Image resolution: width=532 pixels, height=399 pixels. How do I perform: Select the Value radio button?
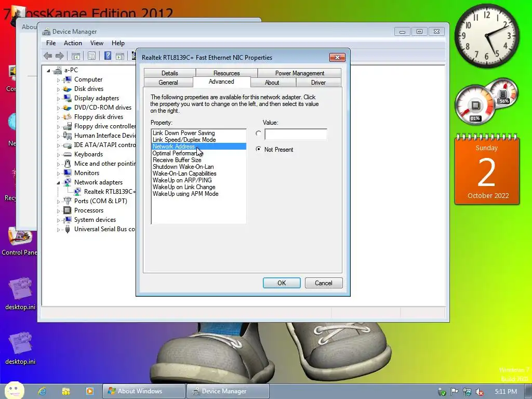pos(259,134)
